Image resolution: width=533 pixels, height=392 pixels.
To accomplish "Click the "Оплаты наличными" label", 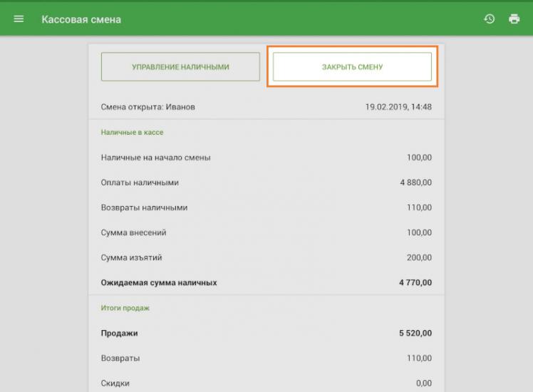I will [x=140, y=182].
